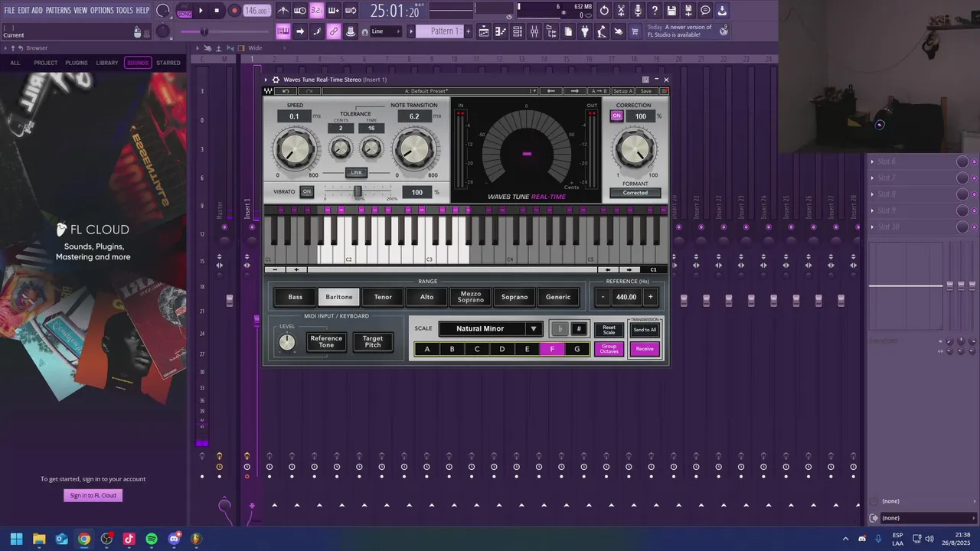Select root note F key
The height and width of the screenshot is (551, 980).
point(552,349)
